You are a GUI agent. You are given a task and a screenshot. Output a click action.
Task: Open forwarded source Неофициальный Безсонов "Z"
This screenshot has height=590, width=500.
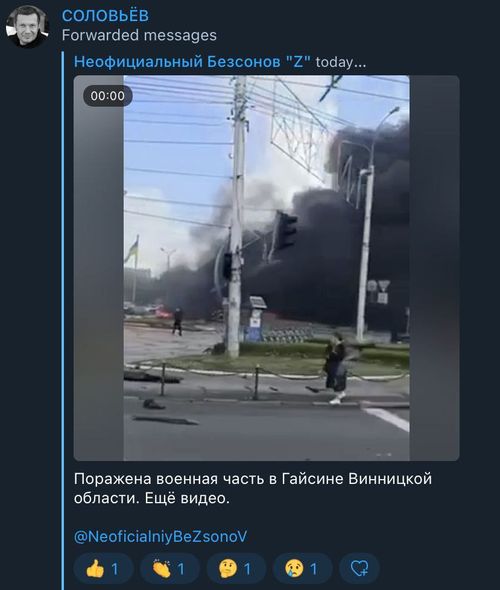pos(192,62)
